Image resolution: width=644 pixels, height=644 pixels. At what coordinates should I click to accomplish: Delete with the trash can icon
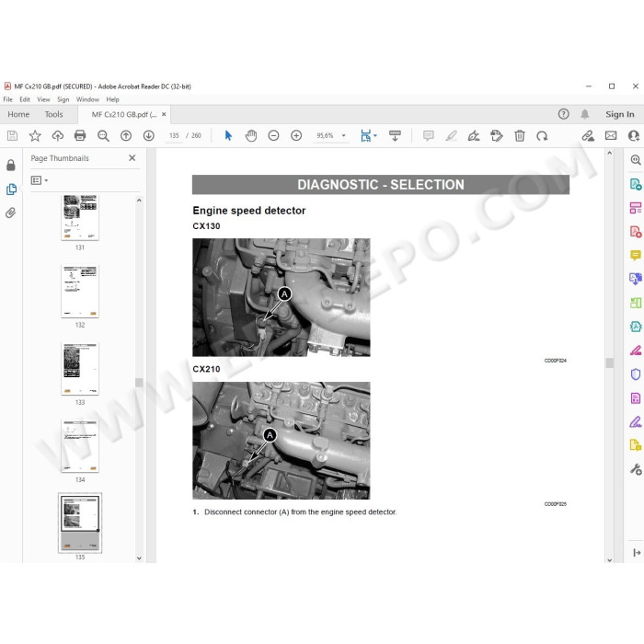click(520, 135)
